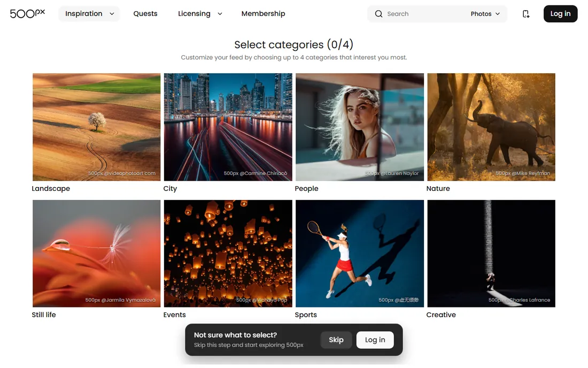Click the search magnifier icon
Image resolution: width=588 pixels, height=368 pixels.
pyautogui.click(x=379, y=14)
